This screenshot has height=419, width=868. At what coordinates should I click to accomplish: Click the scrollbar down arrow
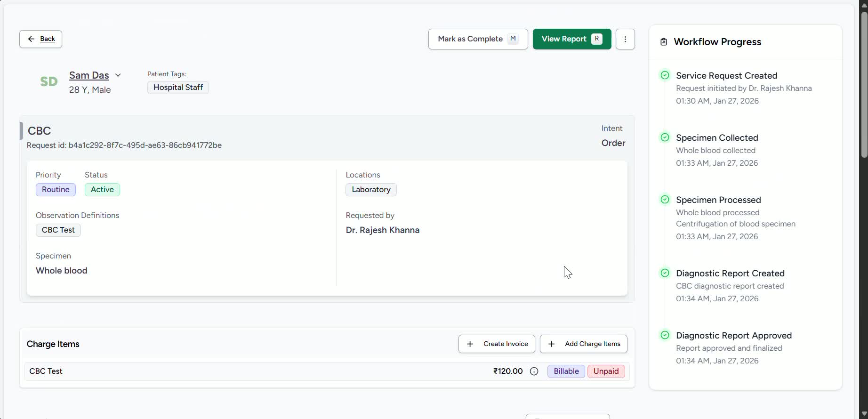click(864, 414)
